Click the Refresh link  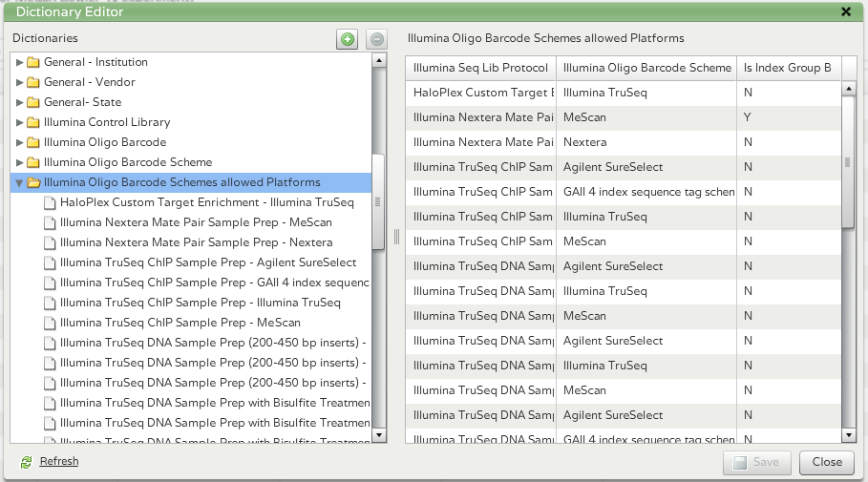pyautogui.click(x=59, y=462)
